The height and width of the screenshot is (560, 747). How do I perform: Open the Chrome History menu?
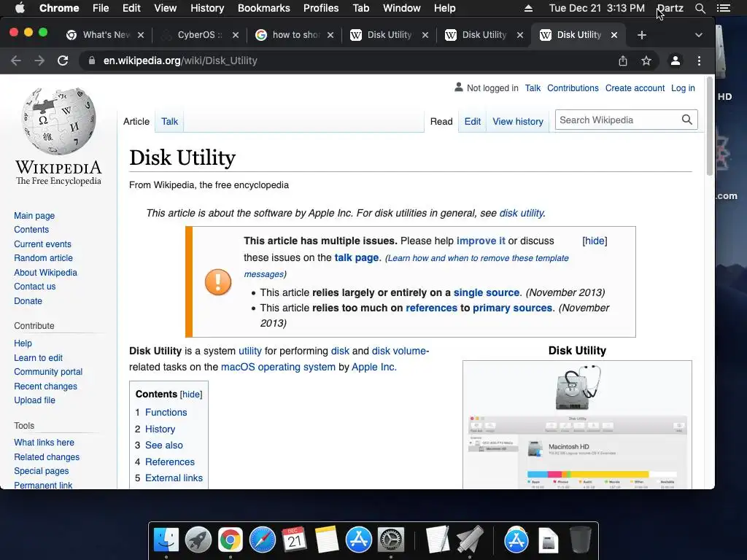tap(207, 8)
